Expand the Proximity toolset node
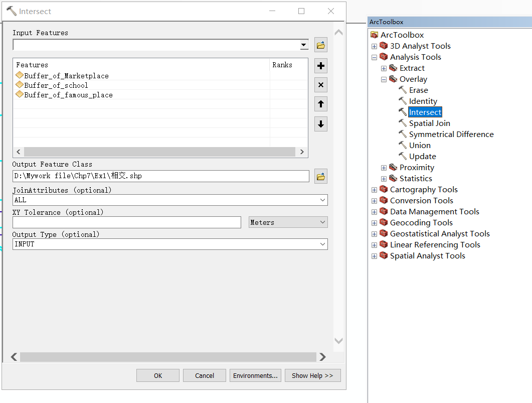This screenshot has width=532, height=403. (384, 168)
